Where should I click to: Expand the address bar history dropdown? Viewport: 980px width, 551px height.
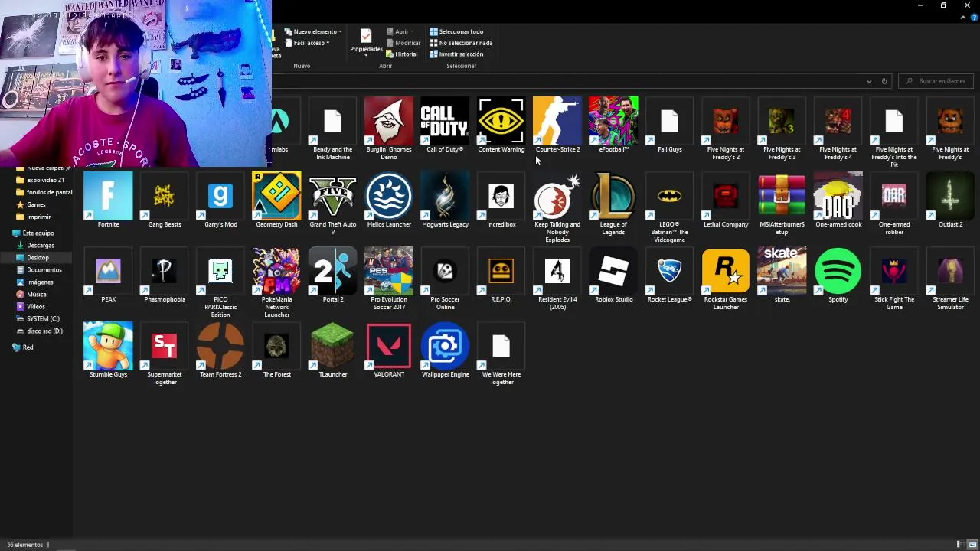[869, 81]
